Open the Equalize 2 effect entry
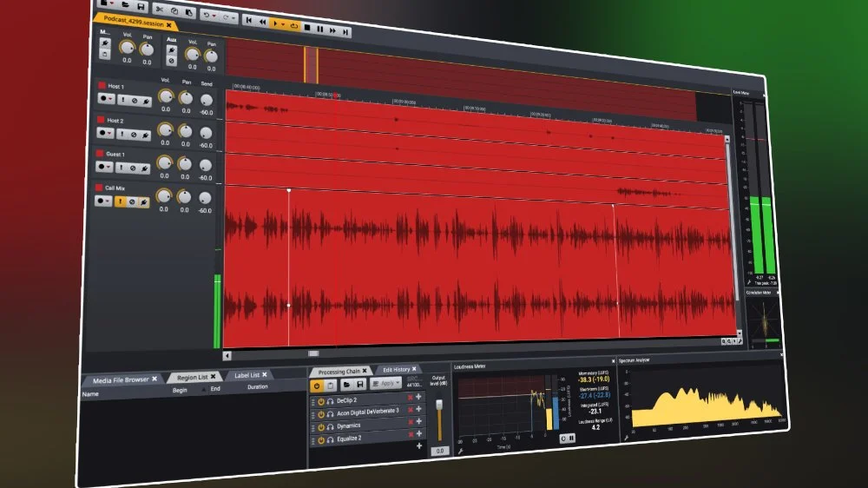The height and width of the screenshot is (488, 868). (349, 439)
